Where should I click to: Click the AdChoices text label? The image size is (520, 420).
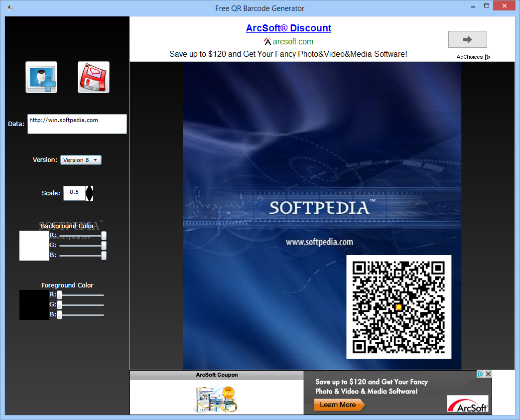[x=470, y=57]
